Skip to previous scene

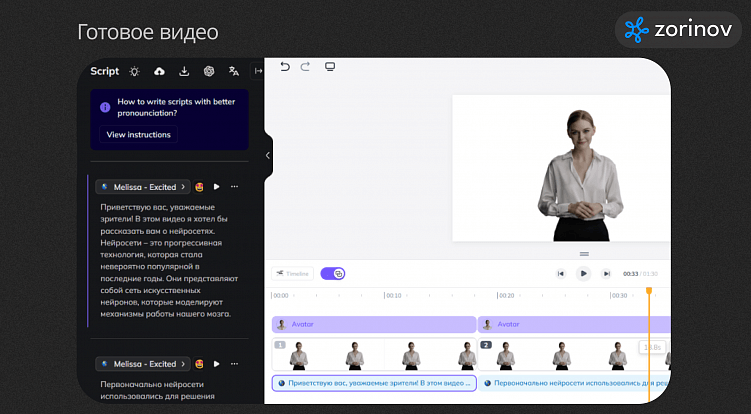pyautogui.click(x=561, y=274)
